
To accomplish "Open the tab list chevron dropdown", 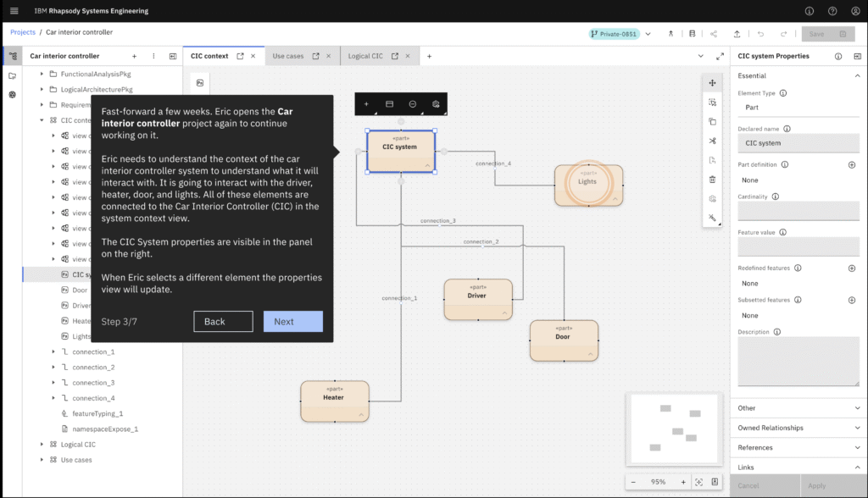I will coord(700,56).
